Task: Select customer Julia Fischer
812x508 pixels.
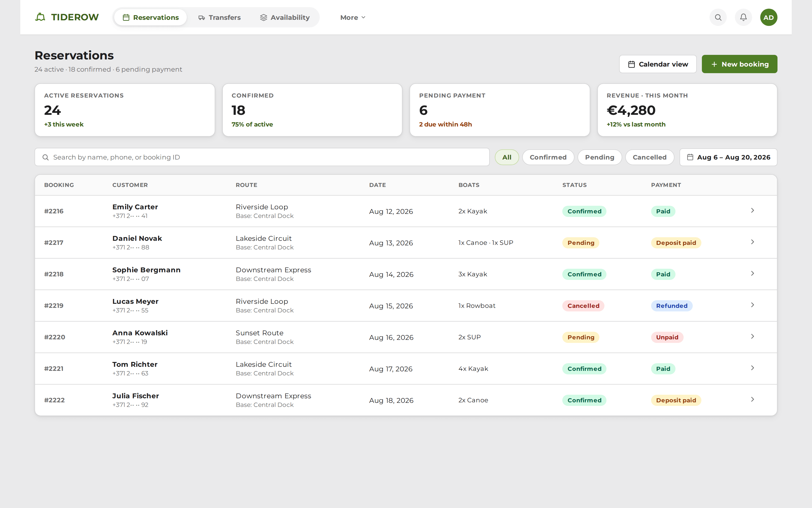Action: [136, 396]
